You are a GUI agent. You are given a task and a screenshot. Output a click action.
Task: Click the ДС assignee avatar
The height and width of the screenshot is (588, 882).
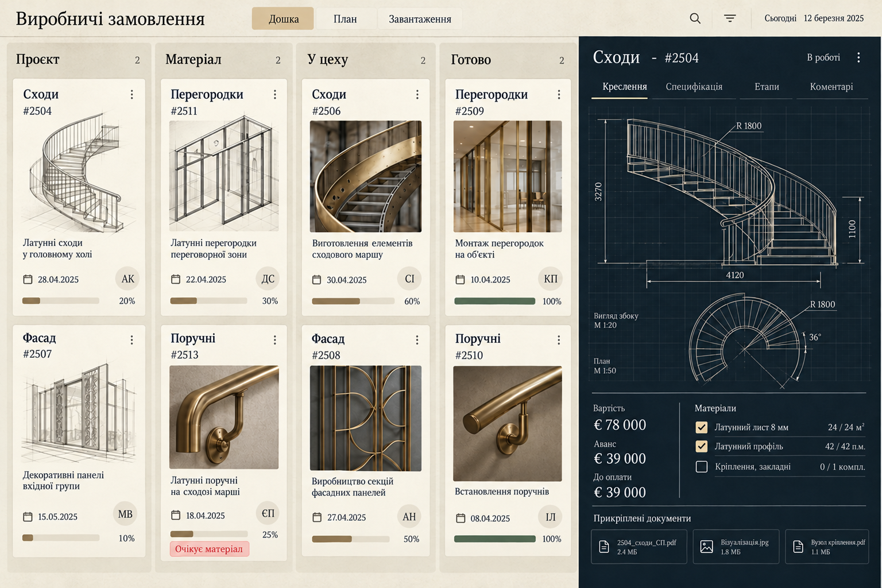[268, 279]
